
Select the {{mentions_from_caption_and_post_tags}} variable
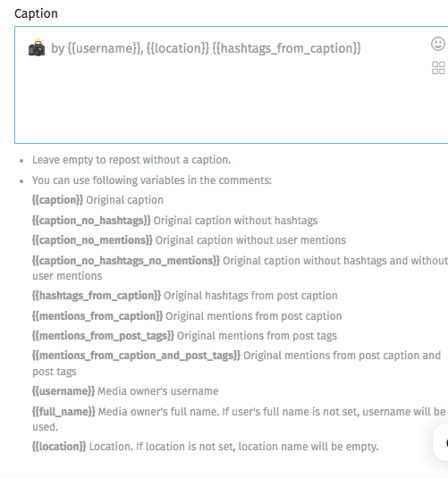point(136,356)
